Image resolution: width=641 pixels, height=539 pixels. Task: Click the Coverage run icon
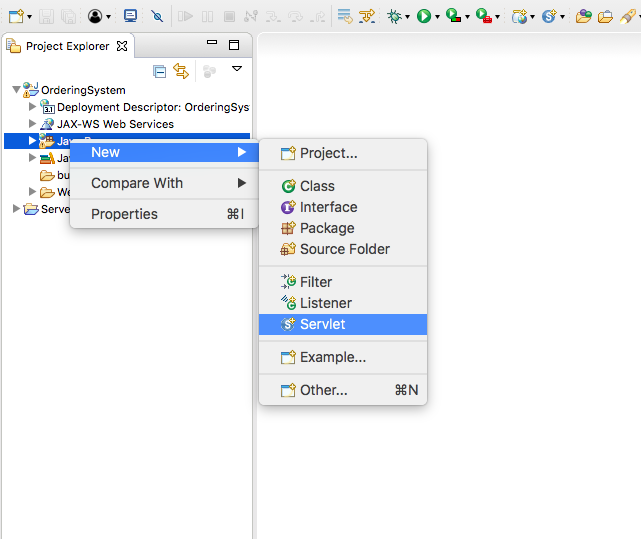coord(454,16)
